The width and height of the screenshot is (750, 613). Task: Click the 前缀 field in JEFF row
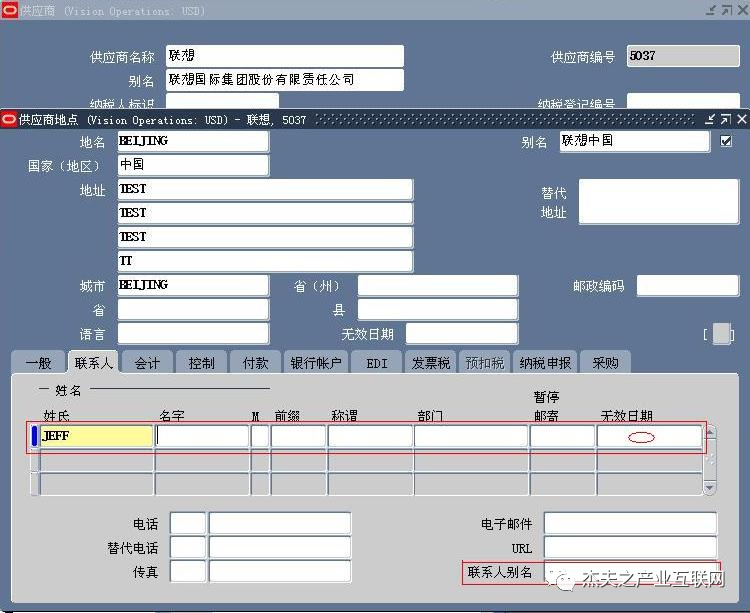tap(298, 436)
